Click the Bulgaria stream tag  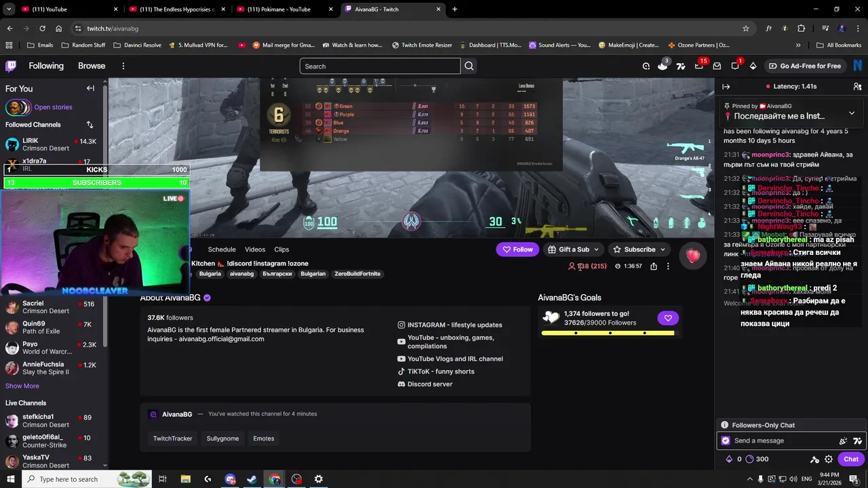pos(210,274)
